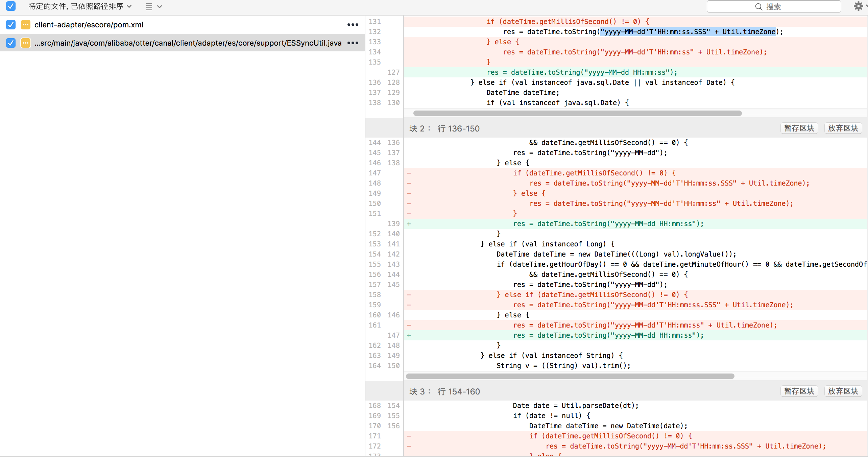Open the dropdown beside the settings gear

coord(866,6)
